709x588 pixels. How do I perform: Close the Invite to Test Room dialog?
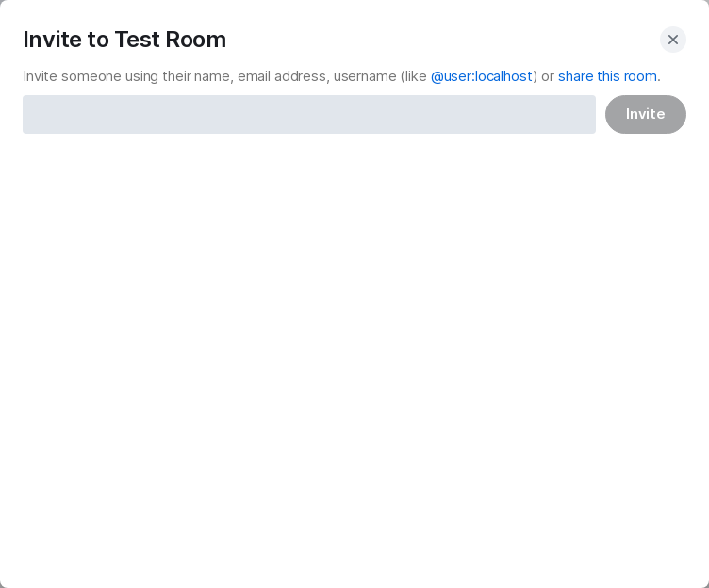pos(672,40)
